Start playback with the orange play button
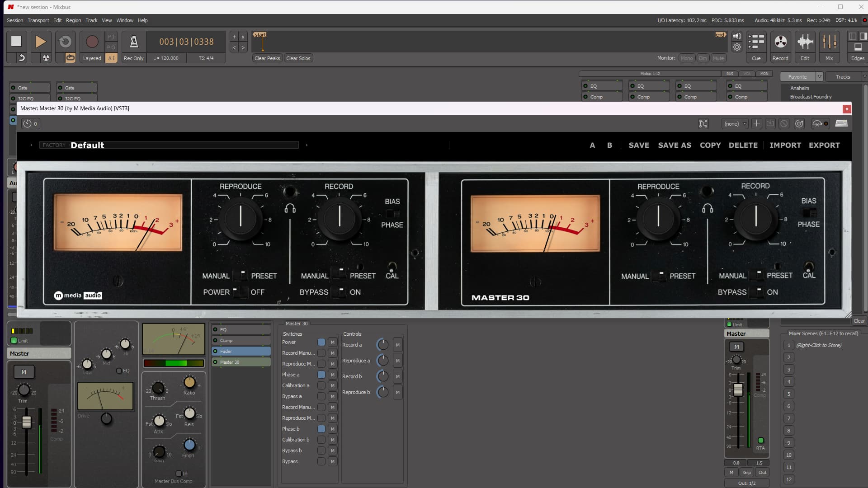 tap(40, 41)
